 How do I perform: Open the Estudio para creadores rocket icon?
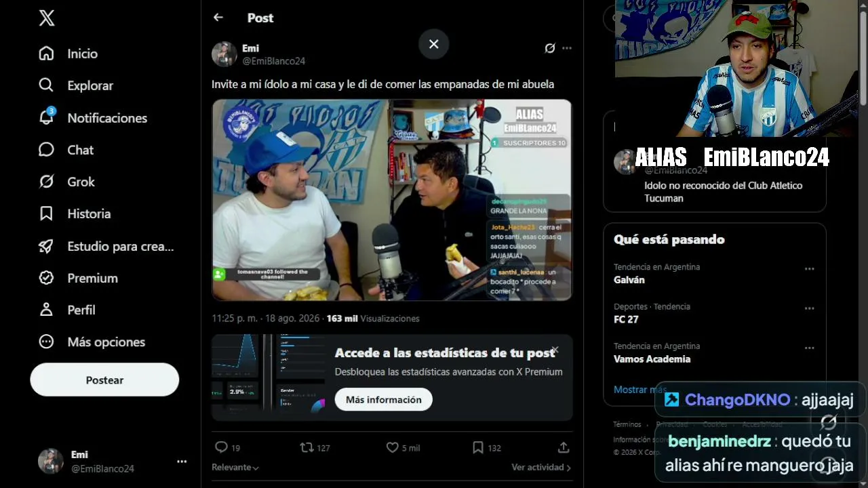point(46,246)
